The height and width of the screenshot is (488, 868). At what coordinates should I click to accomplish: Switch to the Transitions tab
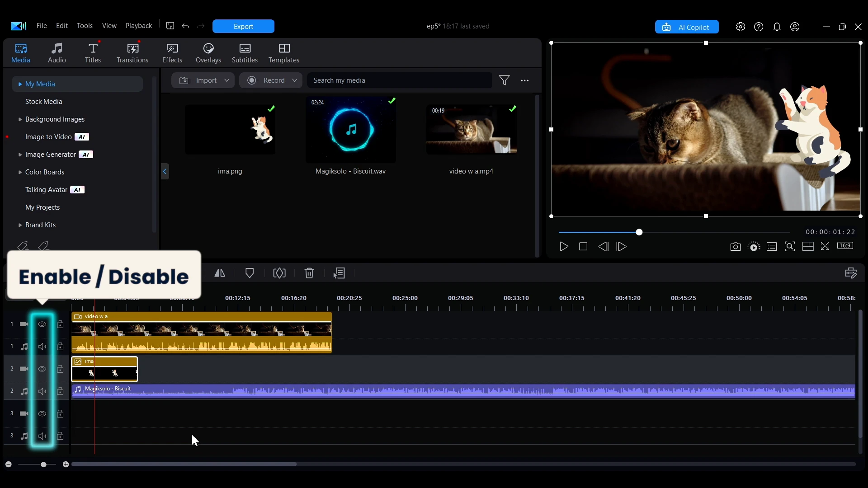132,53
